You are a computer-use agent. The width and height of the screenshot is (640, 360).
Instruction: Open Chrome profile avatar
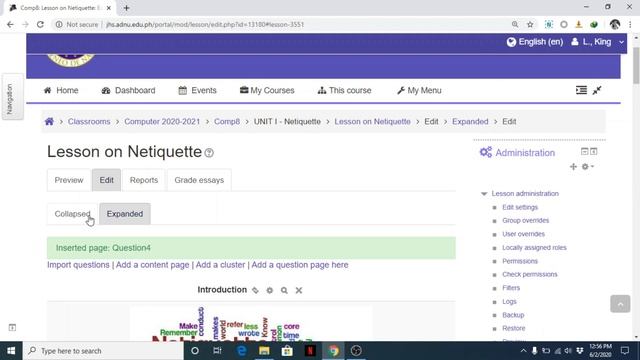[615, 24]
